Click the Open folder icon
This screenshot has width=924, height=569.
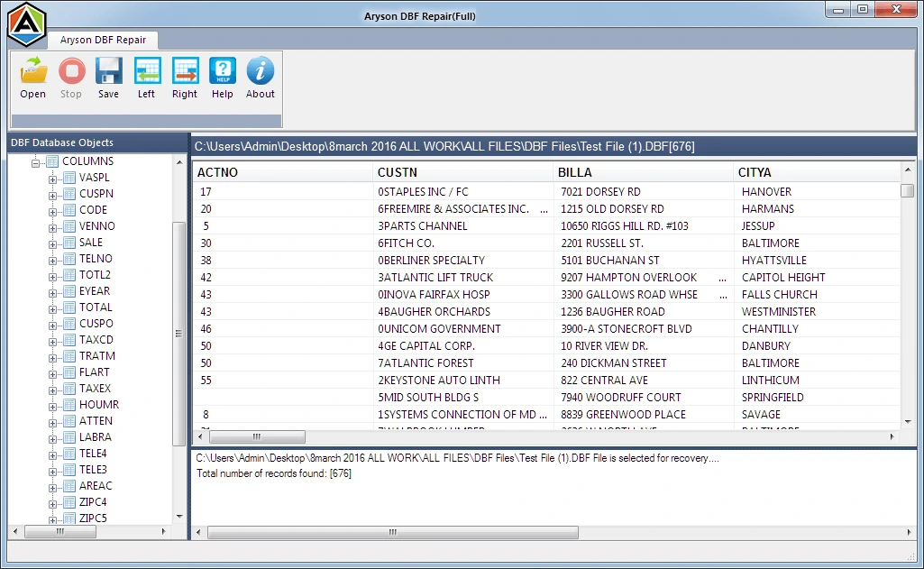tap(33, 70)
